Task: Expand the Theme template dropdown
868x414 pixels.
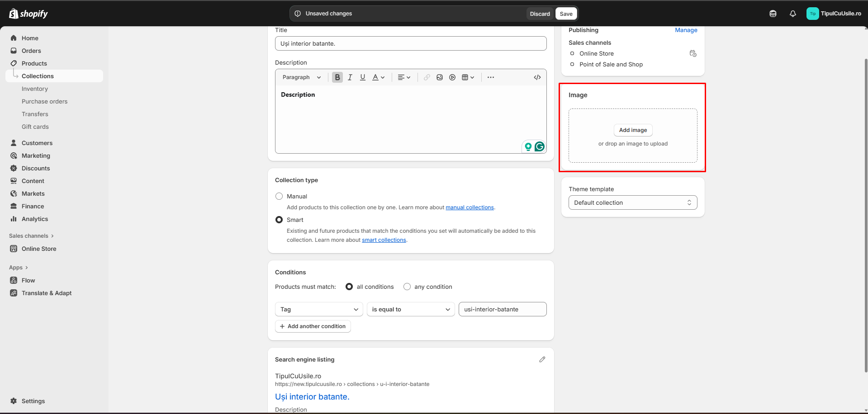Action: [632, 202]
